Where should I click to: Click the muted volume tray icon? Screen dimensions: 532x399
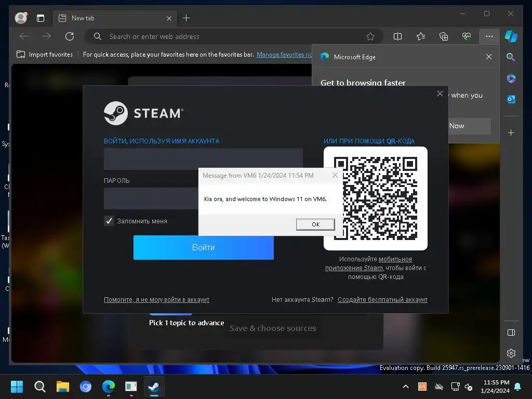pyautogui.click(x=469, y=387)
